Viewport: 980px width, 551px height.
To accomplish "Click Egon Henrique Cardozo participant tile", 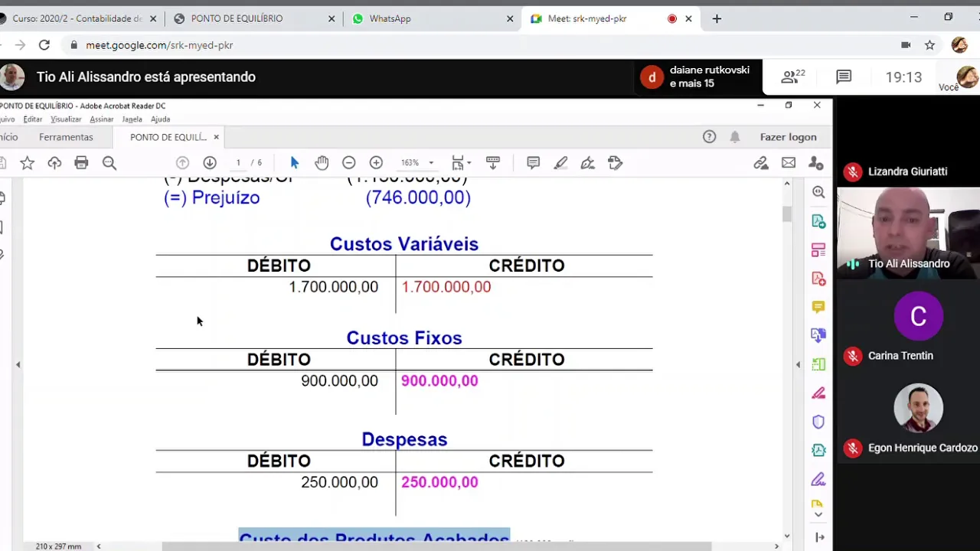I will click(908, 418).
